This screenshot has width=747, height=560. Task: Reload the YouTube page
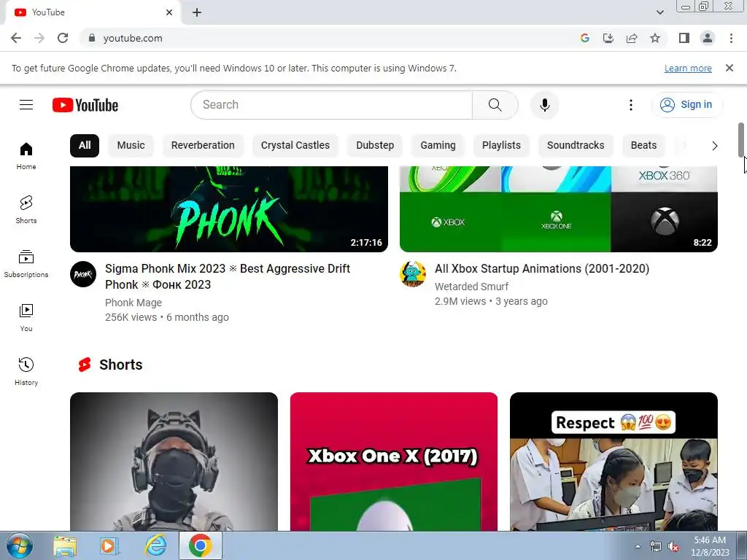(63, 38)
